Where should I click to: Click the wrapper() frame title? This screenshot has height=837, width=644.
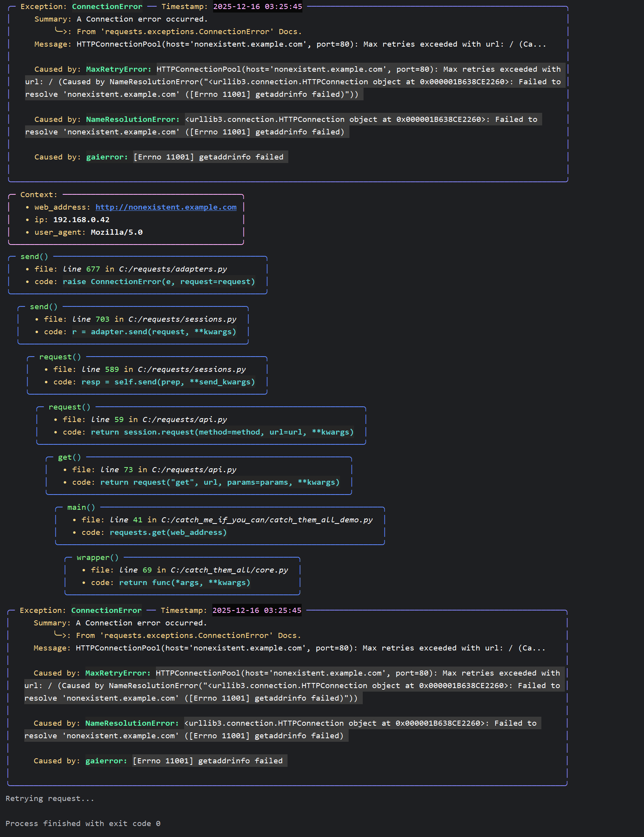coord(98,558)
